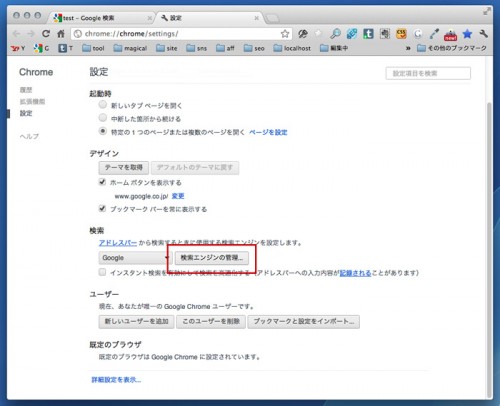Select the 特定の1つのページ radio option
The height and width of the screenshot is (406, 500).
[x=103, y=131]
